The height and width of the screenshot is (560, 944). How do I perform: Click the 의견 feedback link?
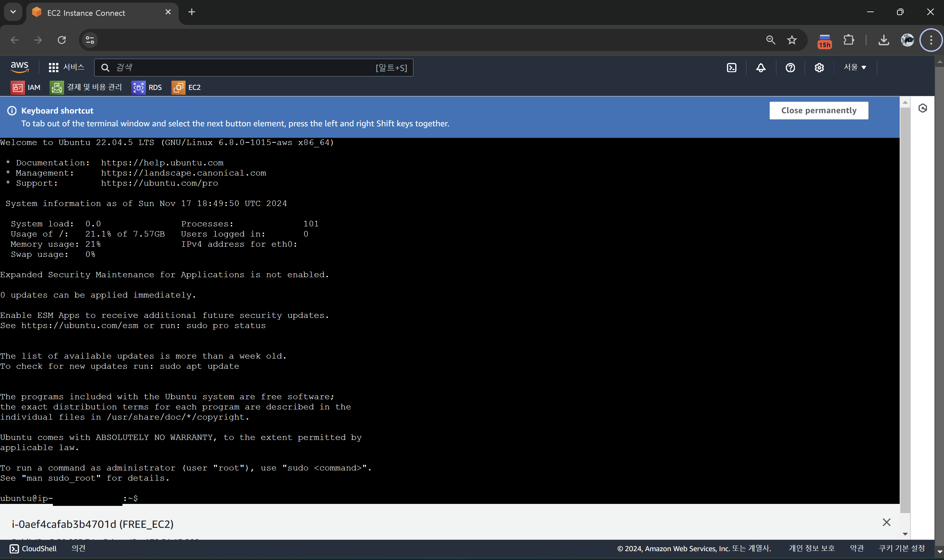click(78, 548)
